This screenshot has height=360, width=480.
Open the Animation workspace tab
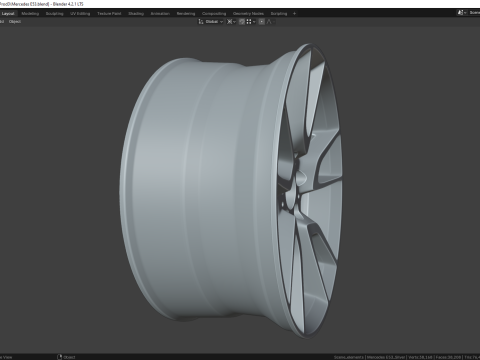[x=160, y=14]
